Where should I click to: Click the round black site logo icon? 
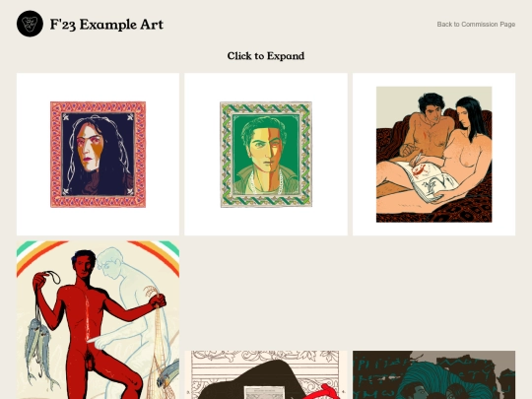pyautogui.click(x=30, y=24)
